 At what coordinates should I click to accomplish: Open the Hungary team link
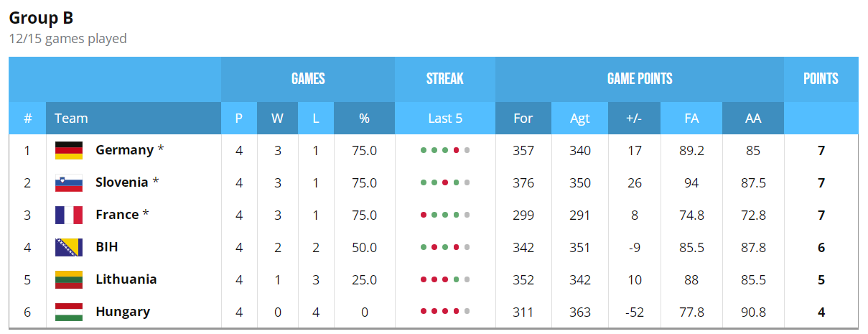[x=123, y=312]
